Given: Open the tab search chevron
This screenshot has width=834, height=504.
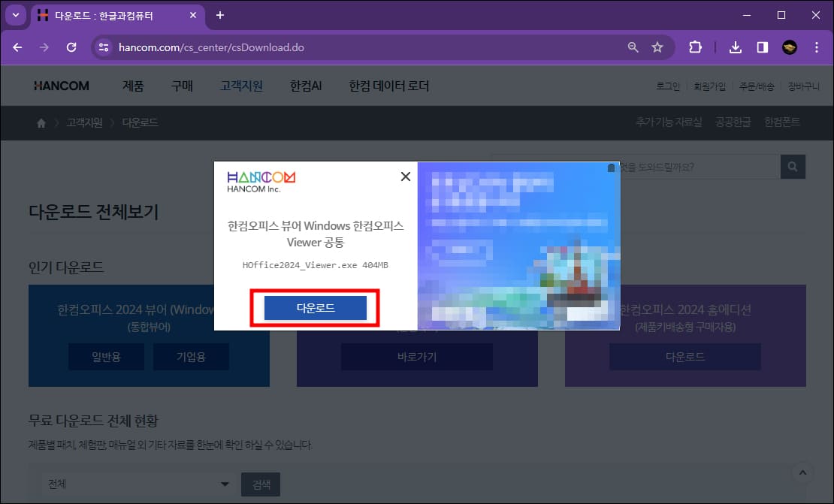Looking at the screenshot, I should pyautogui.click(x=15, y=15).
